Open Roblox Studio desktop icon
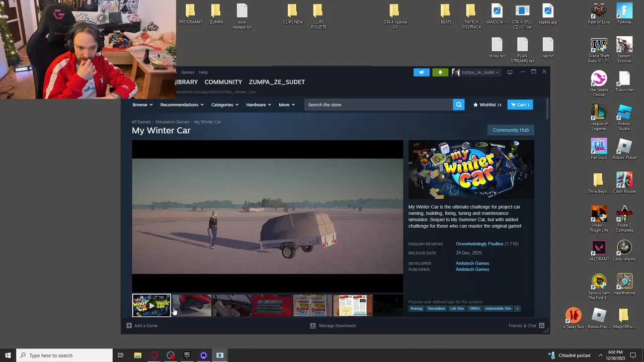 [x=624, y=118]
